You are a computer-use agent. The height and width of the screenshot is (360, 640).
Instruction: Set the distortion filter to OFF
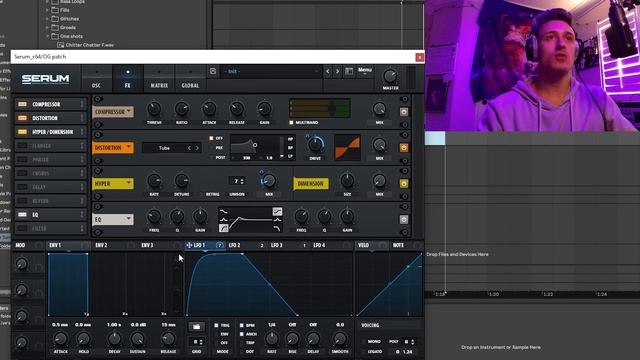(211, 138)
